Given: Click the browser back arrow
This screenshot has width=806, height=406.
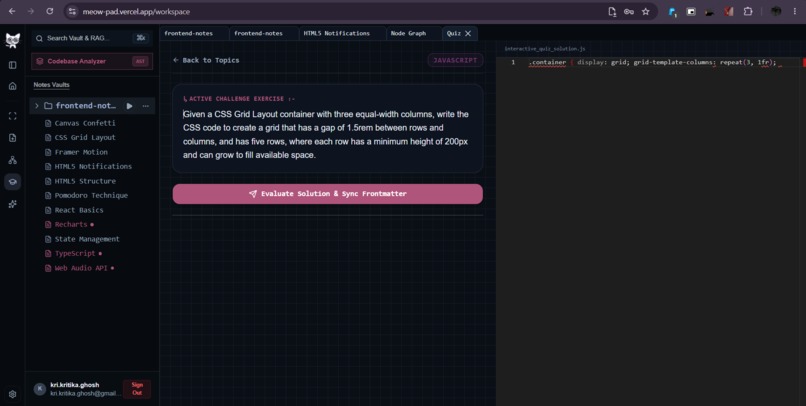Looking at the screenshot, I should (x=12, y=11).
